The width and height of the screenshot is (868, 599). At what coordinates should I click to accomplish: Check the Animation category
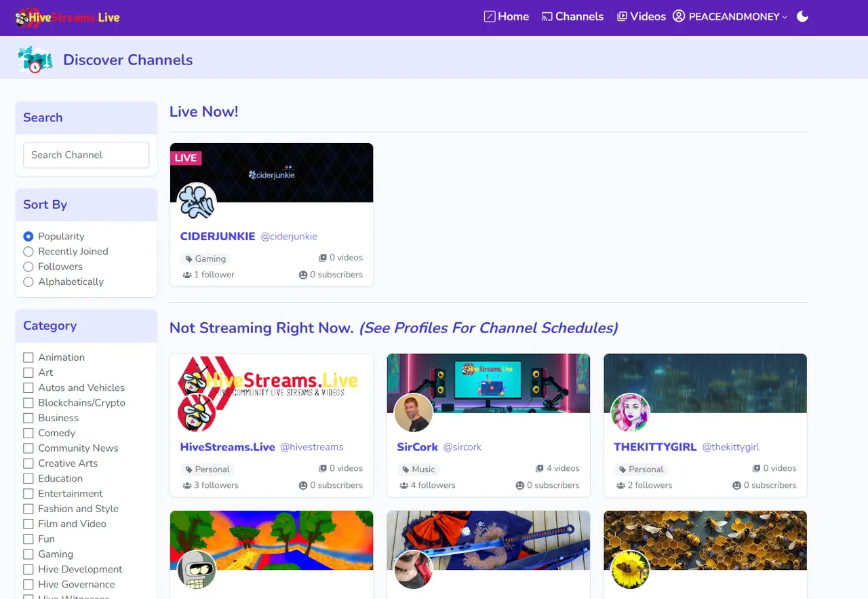(x=28, y=358)
